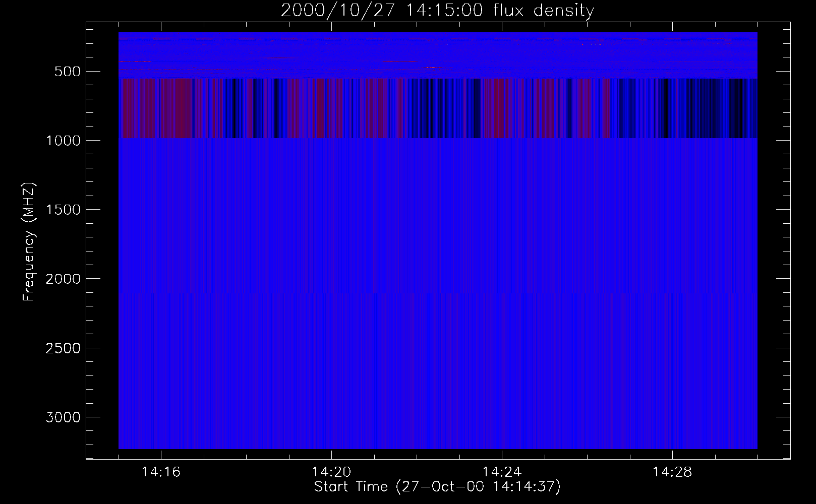The height and width of the screenshot is (504, 816).
Task: Click the frequency tick label 2500
Action: (63, 348)
